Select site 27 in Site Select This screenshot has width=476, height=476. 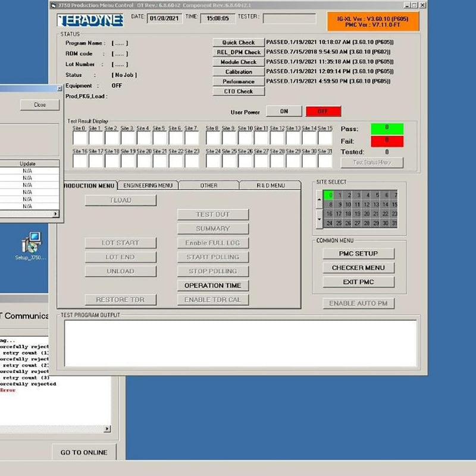(357, 223)
